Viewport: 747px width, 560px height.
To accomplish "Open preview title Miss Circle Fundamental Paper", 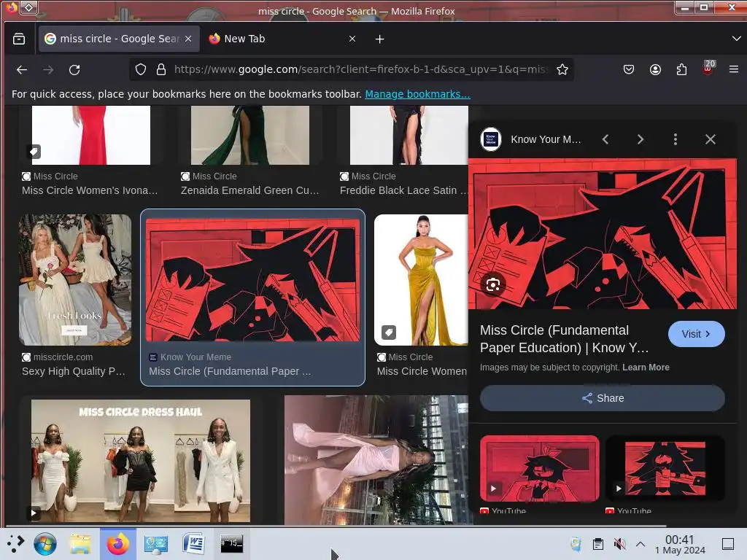I will click(564, 338).
